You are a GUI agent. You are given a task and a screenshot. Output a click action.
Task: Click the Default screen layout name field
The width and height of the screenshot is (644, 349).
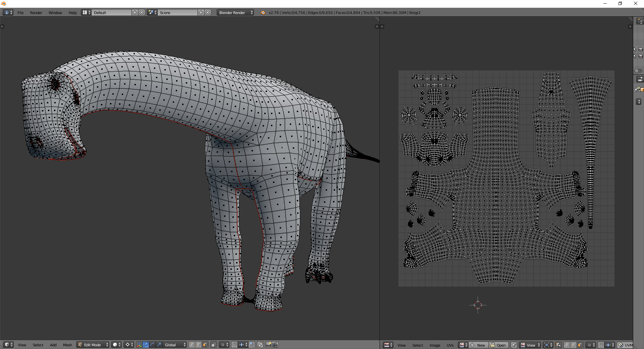[112, 12]
